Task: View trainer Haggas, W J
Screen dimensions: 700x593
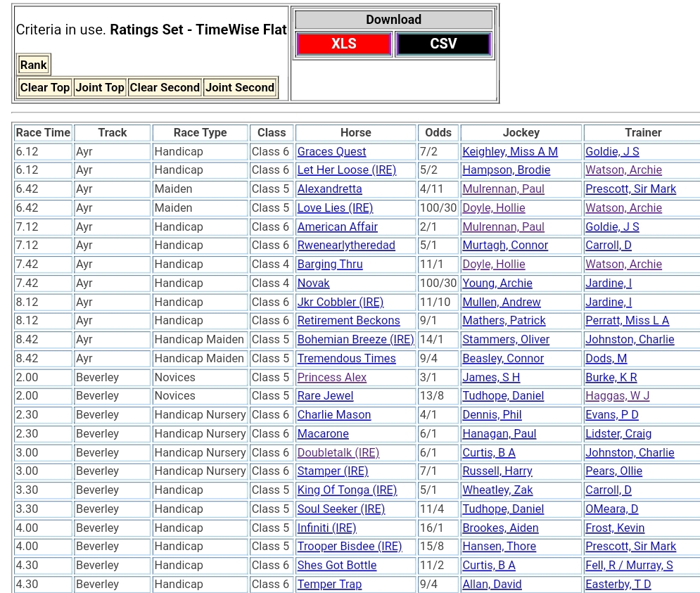Action: click(x=617, y=396)
